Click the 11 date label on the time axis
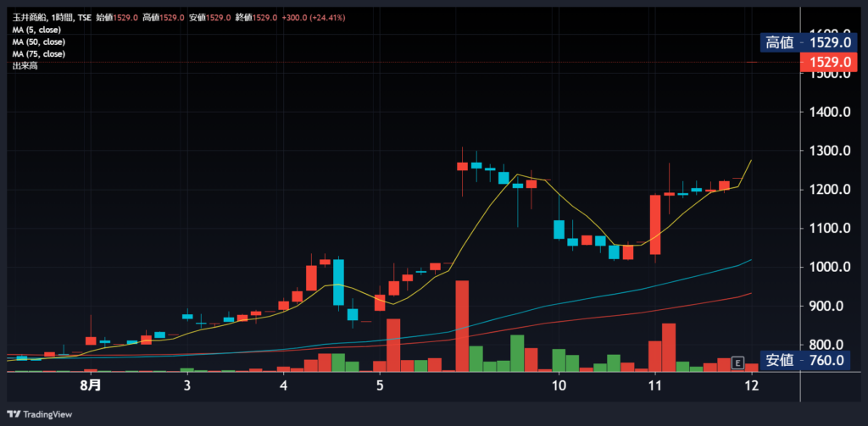The width and height of the screenshot is (868, 426). coord(655,385)
